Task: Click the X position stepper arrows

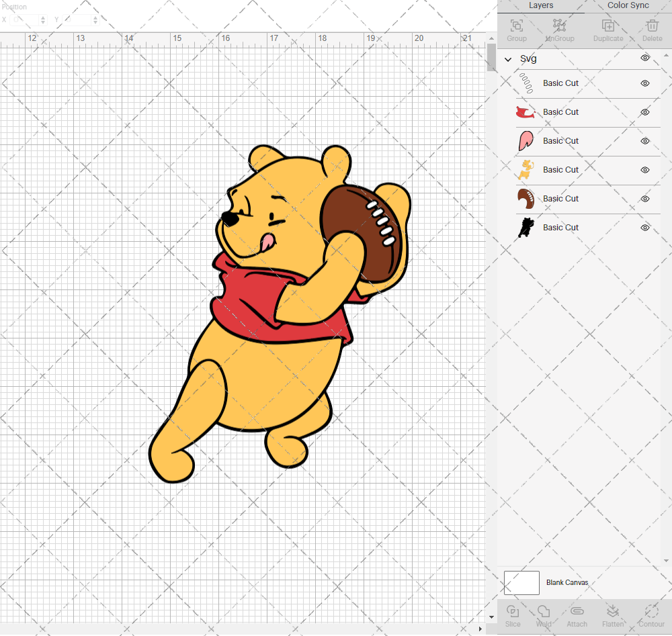Action: point(43,19)
